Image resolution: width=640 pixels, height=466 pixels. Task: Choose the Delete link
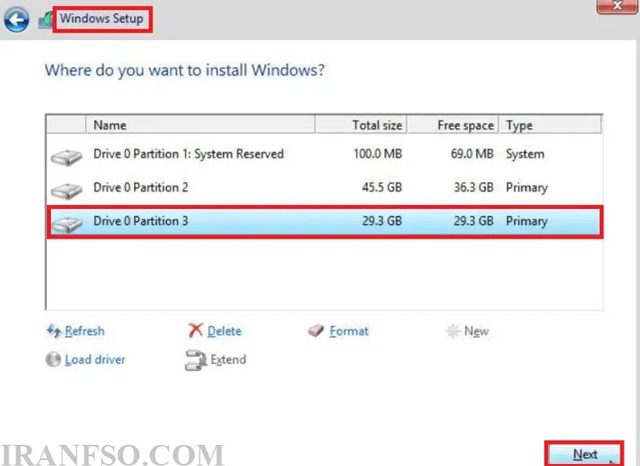pyautogui.click(x=224, y=331)
